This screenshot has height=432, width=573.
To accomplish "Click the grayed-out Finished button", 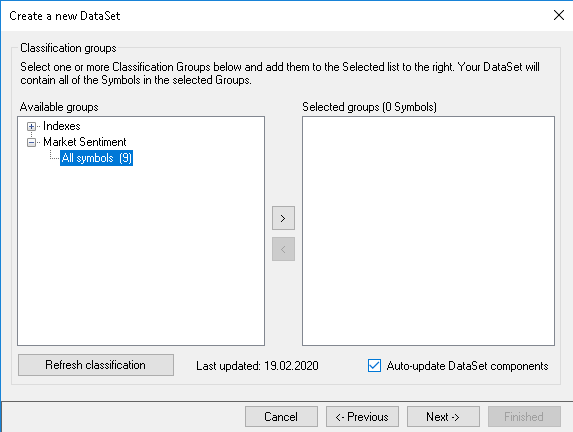I will (524, 417).
